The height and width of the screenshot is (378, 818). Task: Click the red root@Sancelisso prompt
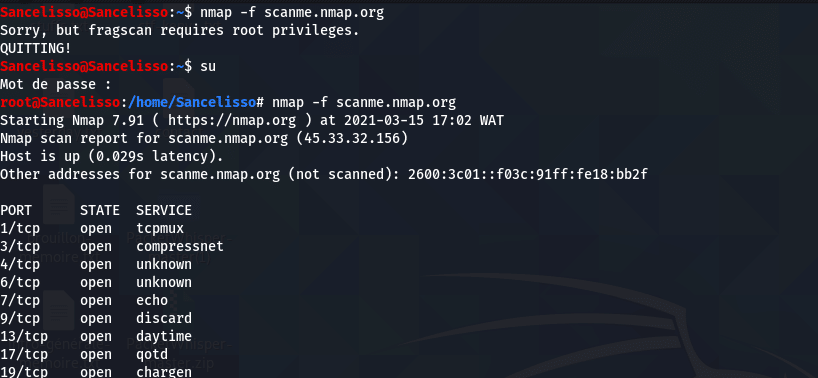point(60,102)
